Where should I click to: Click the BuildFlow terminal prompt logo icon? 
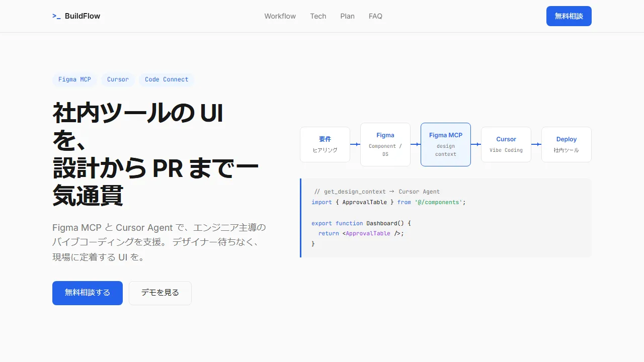56,16
